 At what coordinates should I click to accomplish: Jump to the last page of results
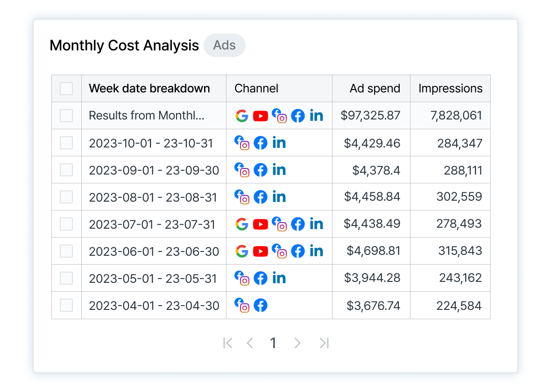pyautogui.click(x=324, y=343)
